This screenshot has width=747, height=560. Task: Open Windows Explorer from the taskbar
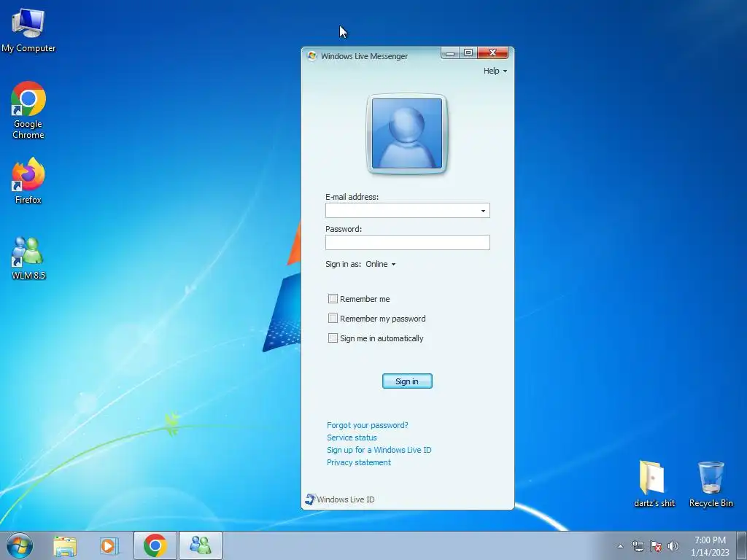tap(65, 546)
